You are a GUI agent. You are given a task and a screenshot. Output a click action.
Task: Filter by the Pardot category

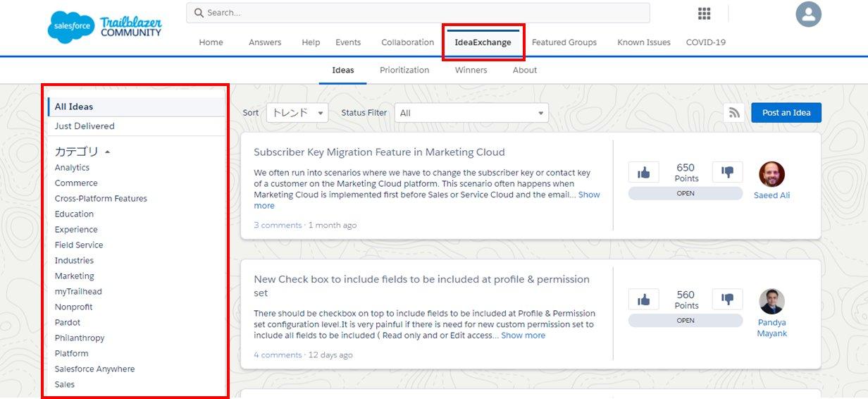coord(68,323)
